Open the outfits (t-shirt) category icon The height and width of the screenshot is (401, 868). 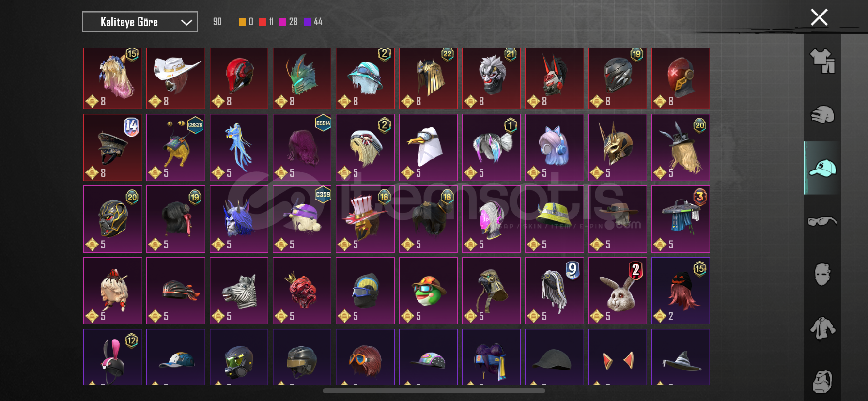pos(822,61)
